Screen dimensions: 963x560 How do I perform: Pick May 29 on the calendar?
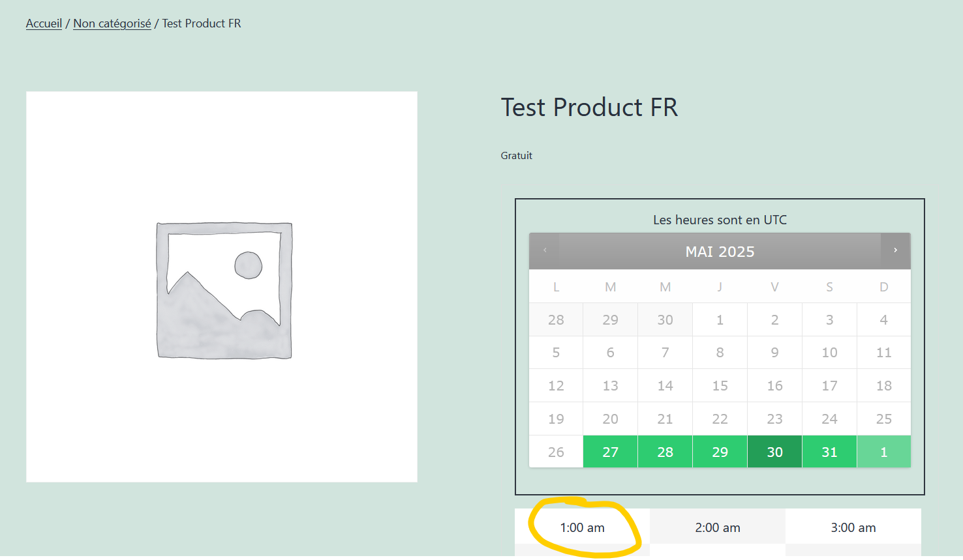point(720,452)
